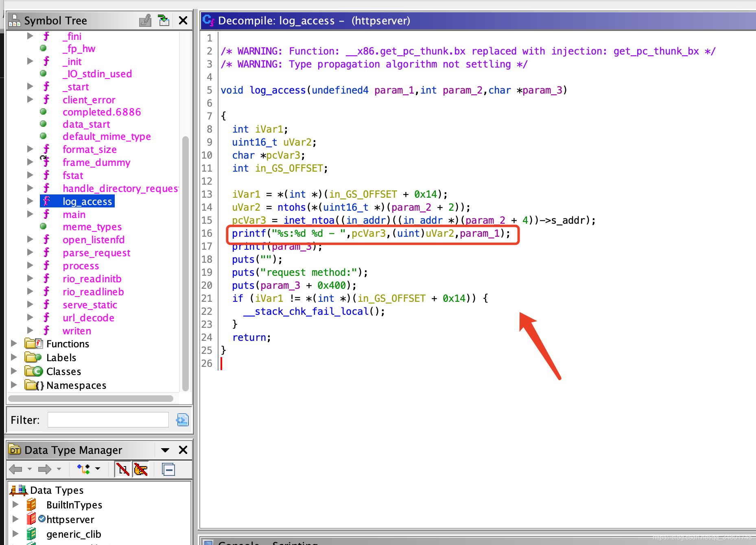Click the BuiltInTypes book icon
Image resolution: width=756 pixels, height=545 pixels.
coord(31,504)
